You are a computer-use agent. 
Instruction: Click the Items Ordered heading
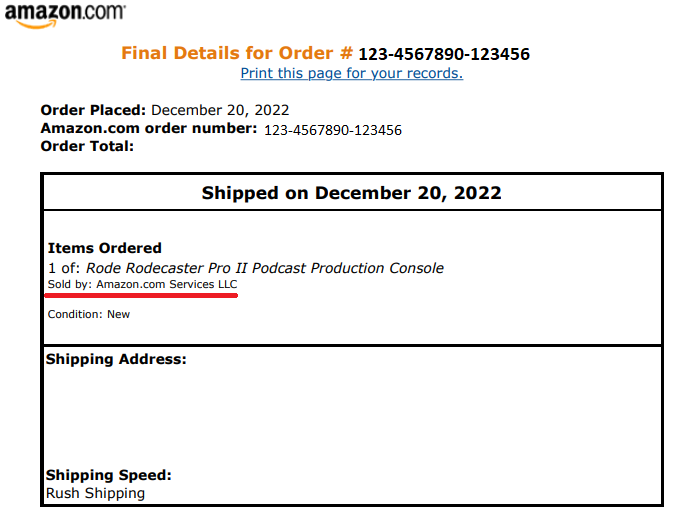tap(105, 248)
